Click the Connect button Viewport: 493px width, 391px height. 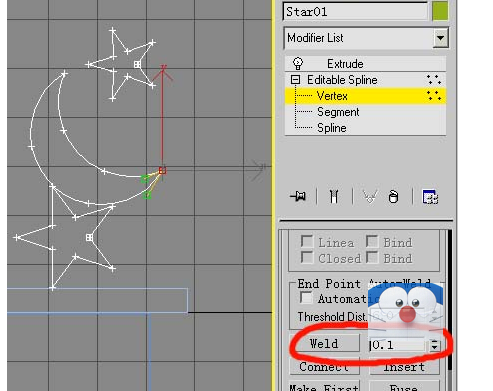click(x=324, y=367)
